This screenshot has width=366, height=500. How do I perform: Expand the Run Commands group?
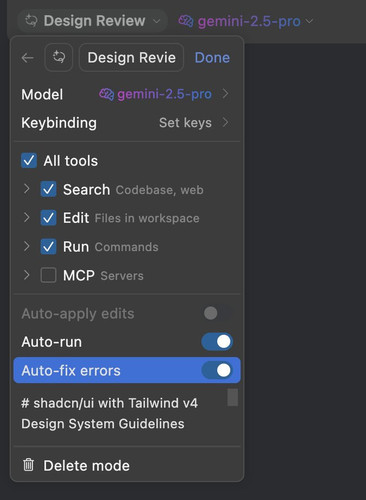27,246
